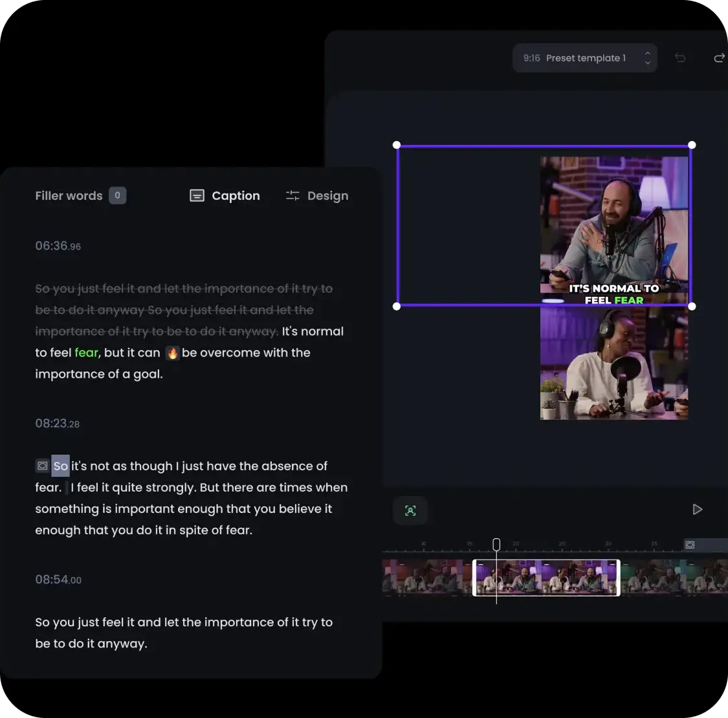728x718 pixels.
Task: Toggle the green highlighted word 'fear'
Action: click(86, 353)
